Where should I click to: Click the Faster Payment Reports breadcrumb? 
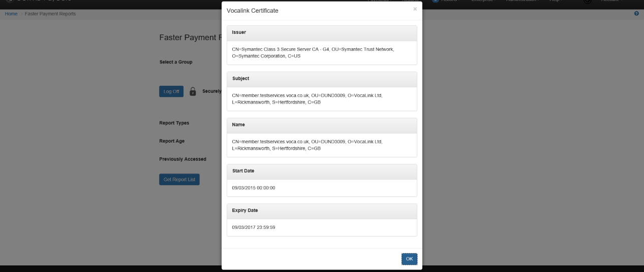pyautogui.click(x=50, y=14)
